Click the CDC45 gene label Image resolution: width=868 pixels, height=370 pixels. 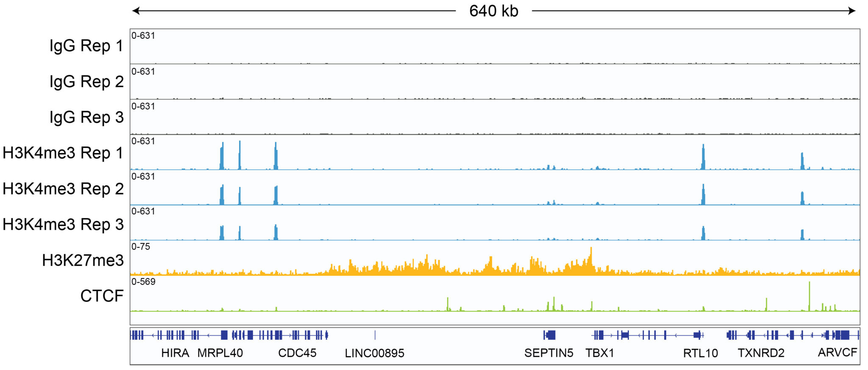[x=297, y=353]
